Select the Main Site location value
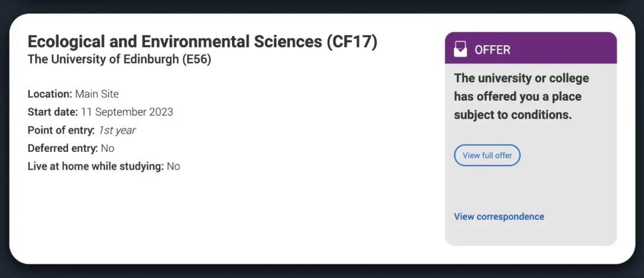The image size is (644, 278). tap(97, 94)
